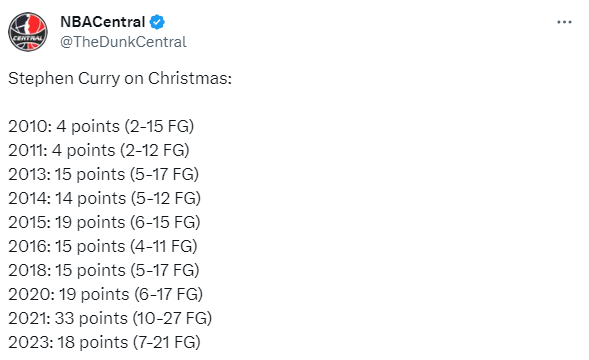This screenshot has height=360, width=589.
Task: Click the 2013: 15 points line
Action: coord(103,175)
